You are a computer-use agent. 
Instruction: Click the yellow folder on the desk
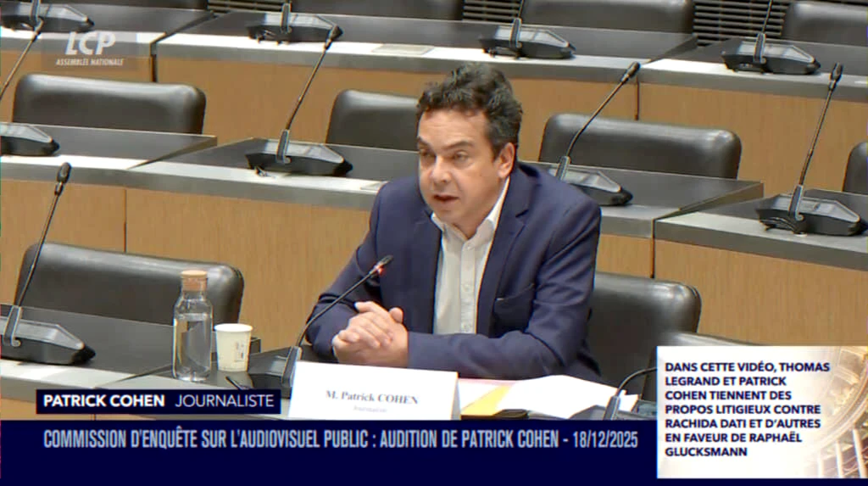(487, 400)
